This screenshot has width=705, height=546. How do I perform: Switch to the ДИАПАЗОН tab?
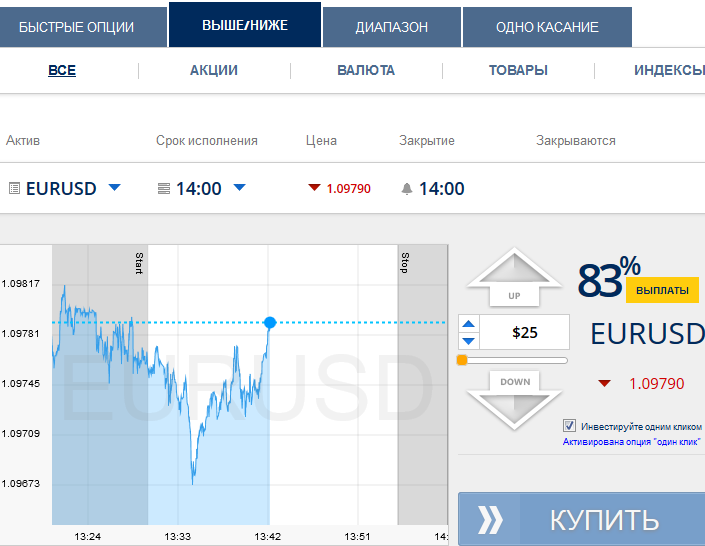coord(392,27)
